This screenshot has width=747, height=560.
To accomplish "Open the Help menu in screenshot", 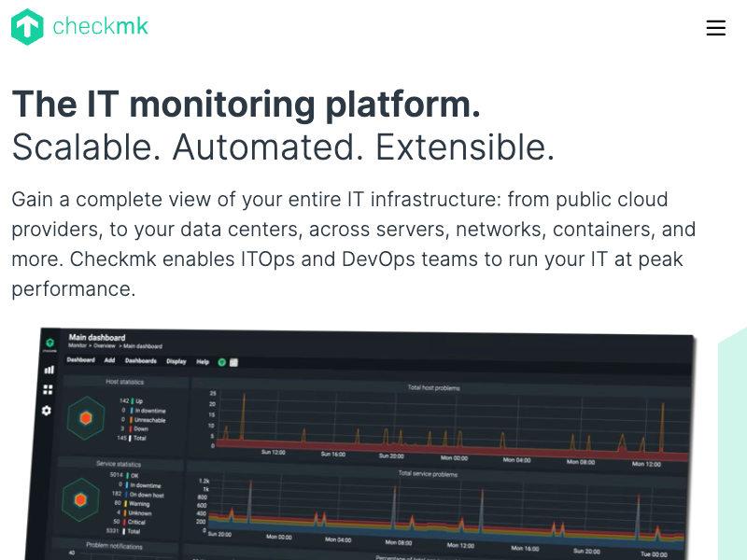I will [x=203, y=362].
